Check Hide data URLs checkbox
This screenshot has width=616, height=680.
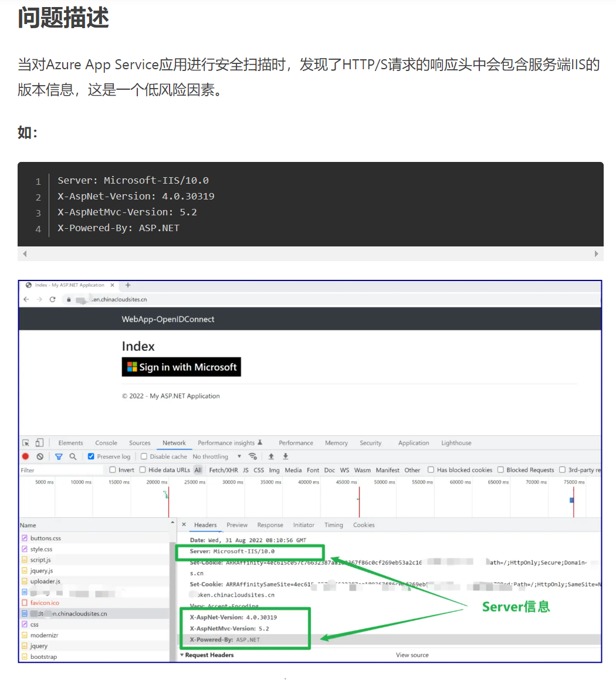point(143,470)
